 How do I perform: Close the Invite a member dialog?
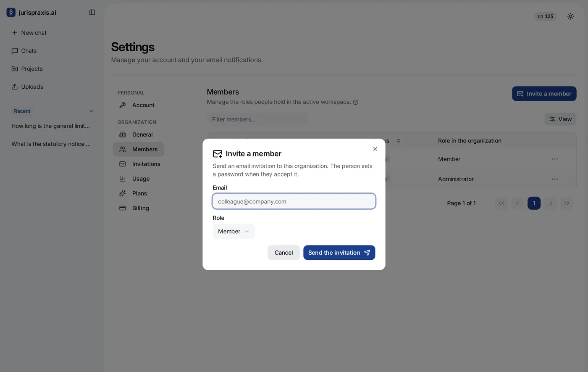375,149
